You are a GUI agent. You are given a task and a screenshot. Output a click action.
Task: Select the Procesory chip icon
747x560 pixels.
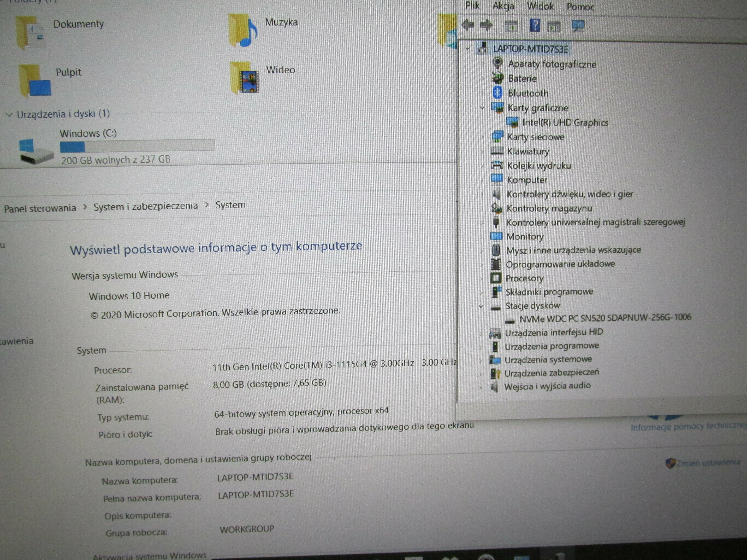495,278
